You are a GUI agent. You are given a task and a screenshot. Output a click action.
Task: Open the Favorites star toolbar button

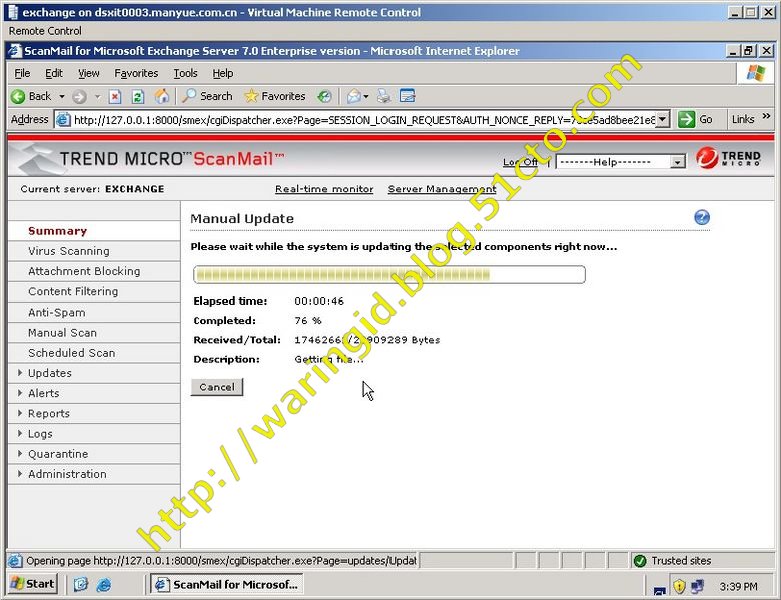coord(275,96)
